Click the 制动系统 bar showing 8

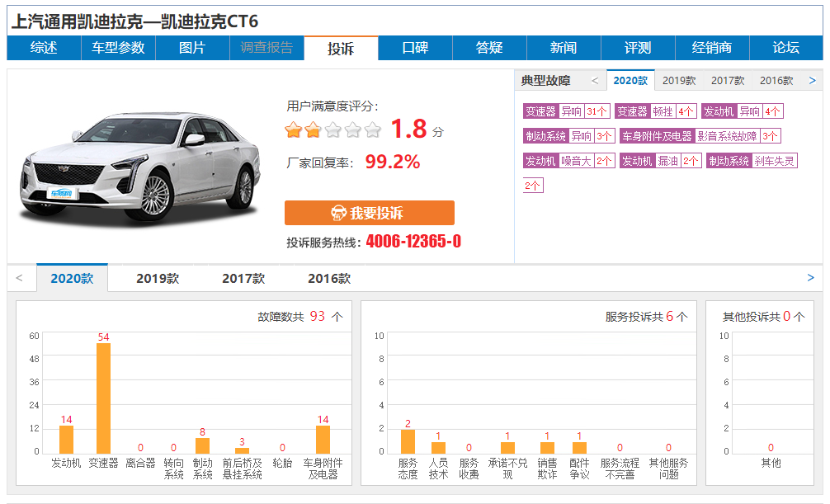click(x=202, y=445)
